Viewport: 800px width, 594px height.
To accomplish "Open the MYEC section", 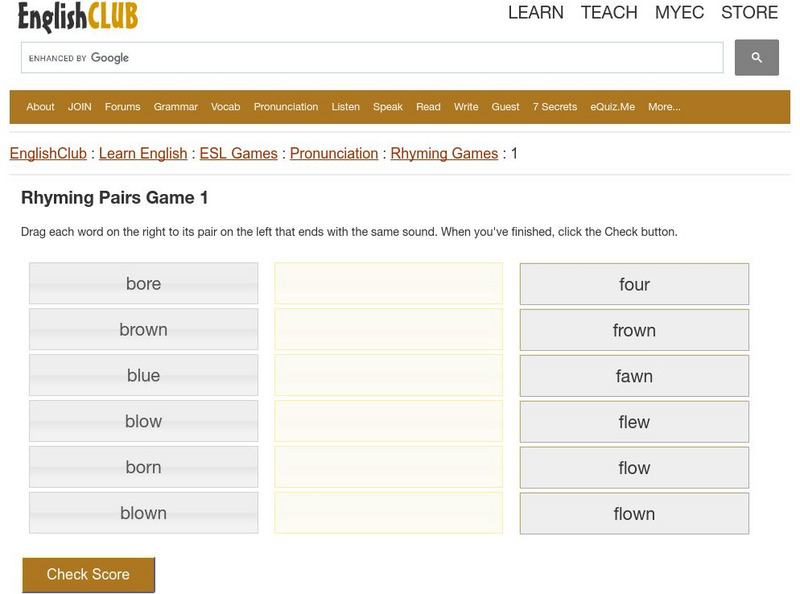I will pyautogui.click(x=680, y=13).
